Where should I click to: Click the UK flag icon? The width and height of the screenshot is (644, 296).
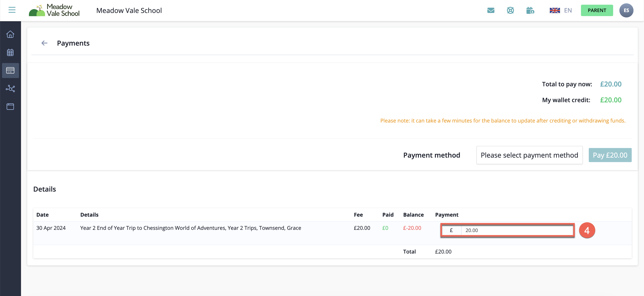(555, 10)
